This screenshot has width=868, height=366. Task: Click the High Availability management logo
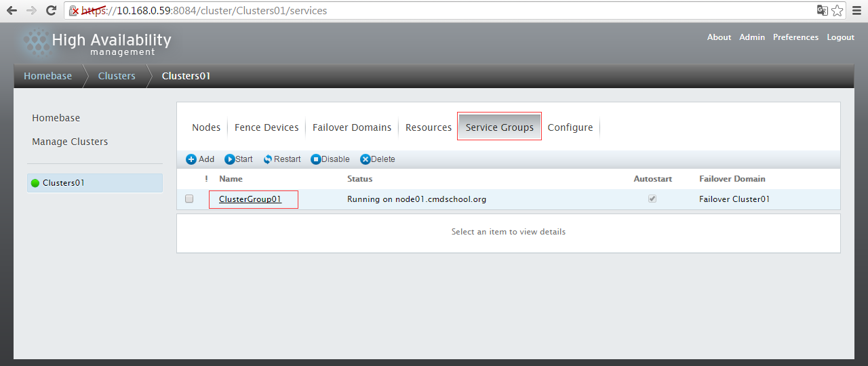pos(96,44)
